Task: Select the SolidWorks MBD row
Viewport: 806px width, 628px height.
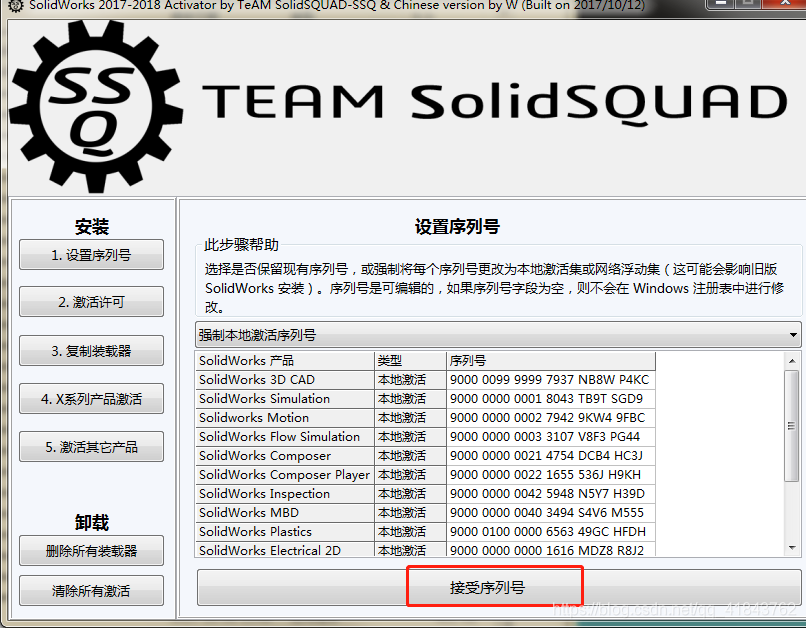Action: [425, 513]
